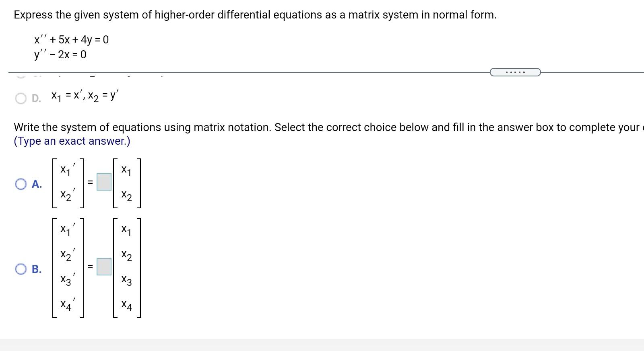Expand the dotted divider handle

point(515,72)
